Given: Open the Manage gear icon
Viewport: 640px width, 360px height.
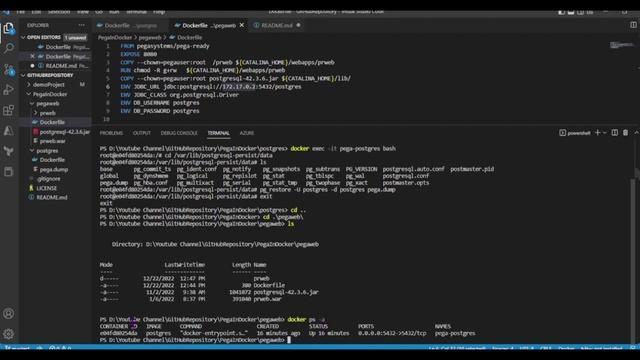Looking at the screenshot, I should (9, 334).
